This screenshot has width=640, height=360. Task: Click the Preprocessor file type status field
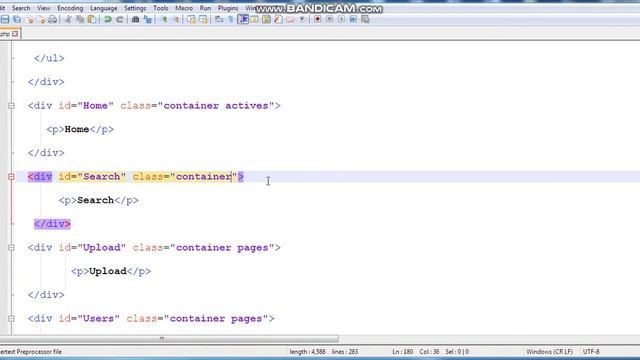pyautogui.click(x=31, y=351)
